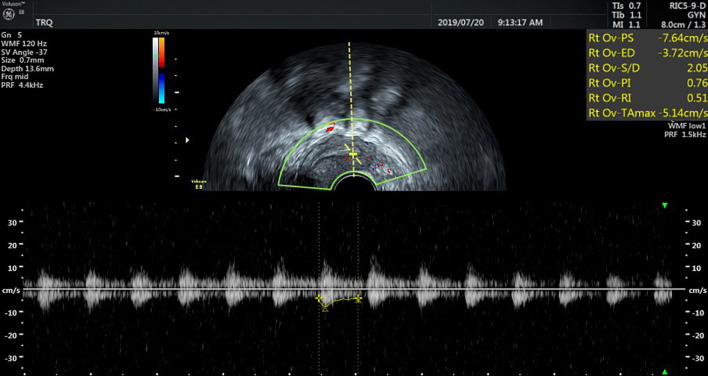Viewport: 708px width, 376px height.
Task: Click the -7.64cm/s peak systolic value
Action: point(683,38)
